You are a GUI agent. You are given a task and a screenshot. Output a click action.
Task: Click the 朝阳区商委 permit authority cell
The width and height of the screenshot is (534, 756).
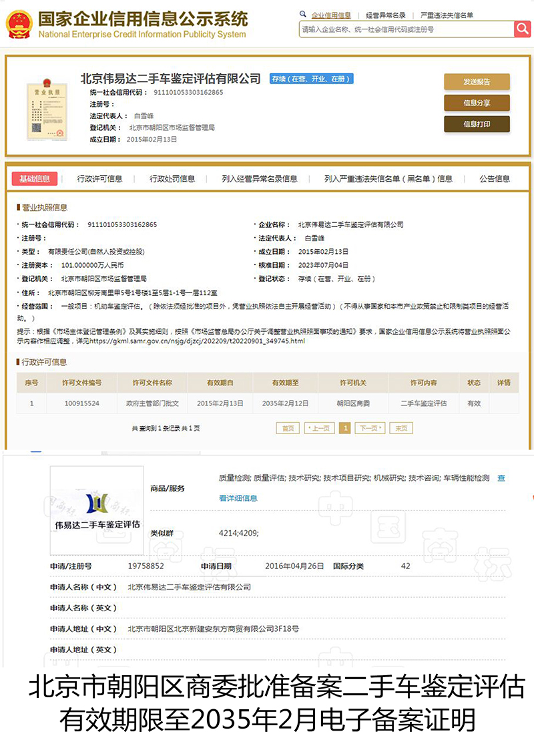353,403
